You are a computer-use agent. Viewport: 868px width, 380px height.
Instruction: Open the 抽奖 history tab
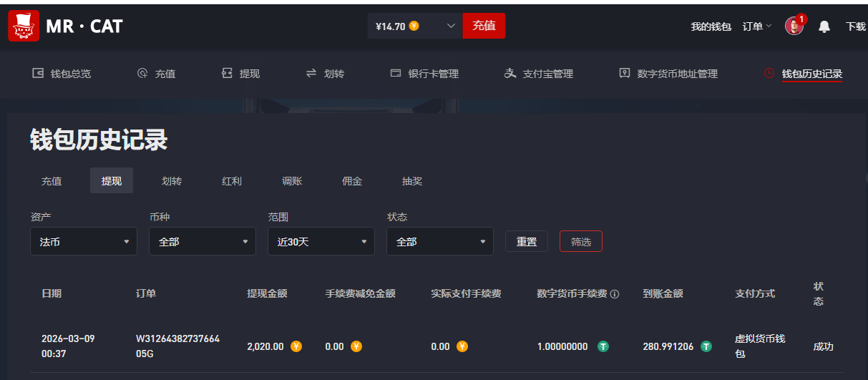pyautogui.click(x=412, y=181)
